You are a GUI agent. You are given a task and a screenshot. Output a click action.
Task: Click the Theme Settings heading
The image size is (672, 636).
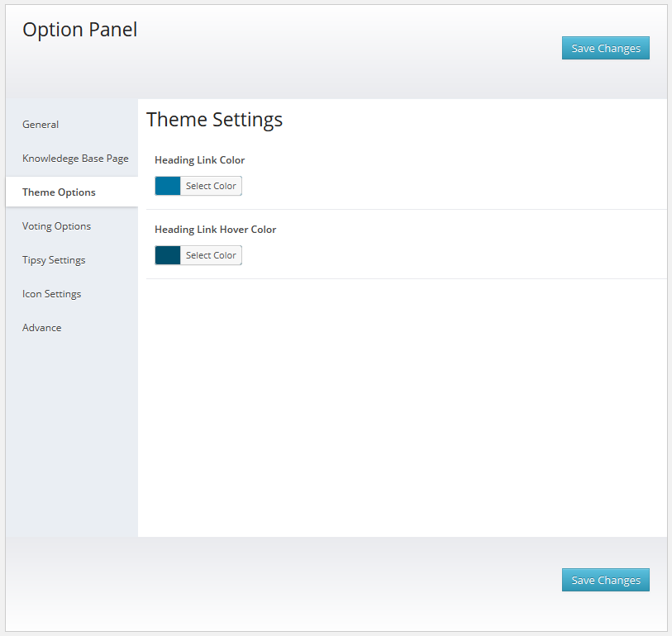click(214, 120)
